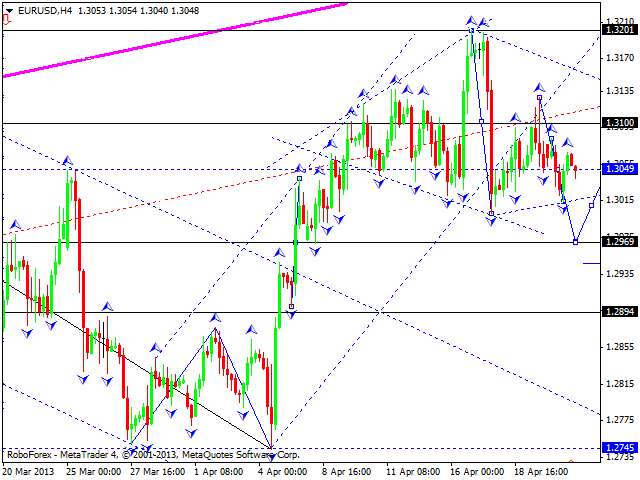Click the 1.2855 value on price axis
This screenshot has height=480, width=640.
coord(618,347)
